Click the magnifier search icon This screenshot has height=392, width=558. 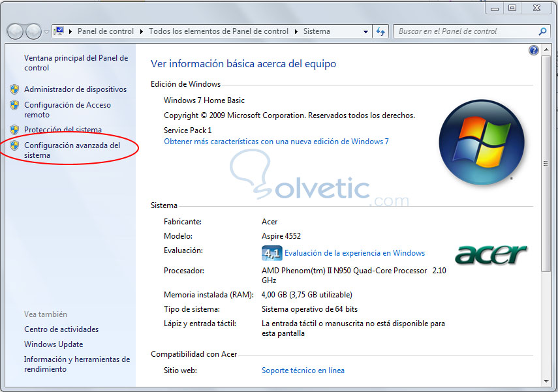tap(542, 31)
